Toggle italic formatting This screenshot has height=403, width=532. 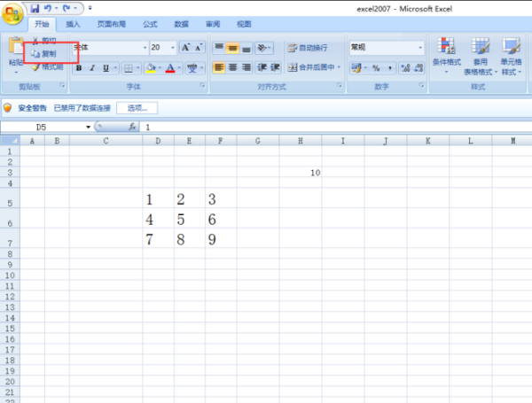(92, 68)
